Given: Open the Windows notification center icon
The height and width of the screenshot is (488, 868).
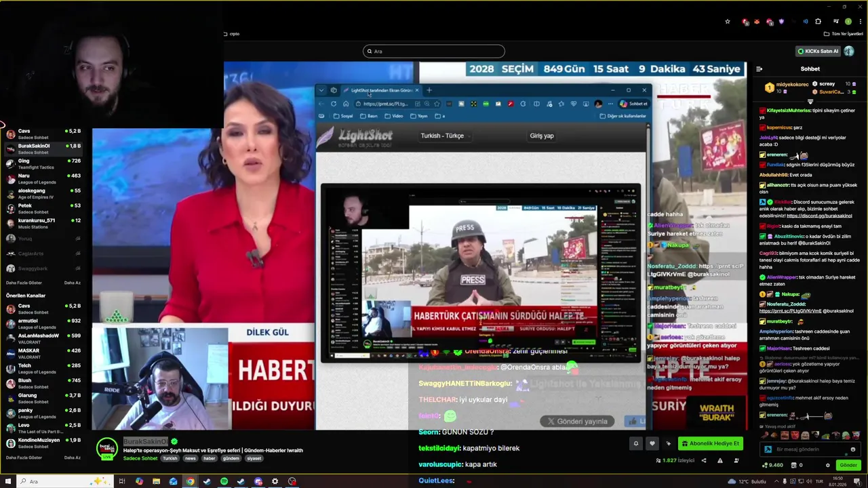Looking at the screenshot, I should click(856, 481).
